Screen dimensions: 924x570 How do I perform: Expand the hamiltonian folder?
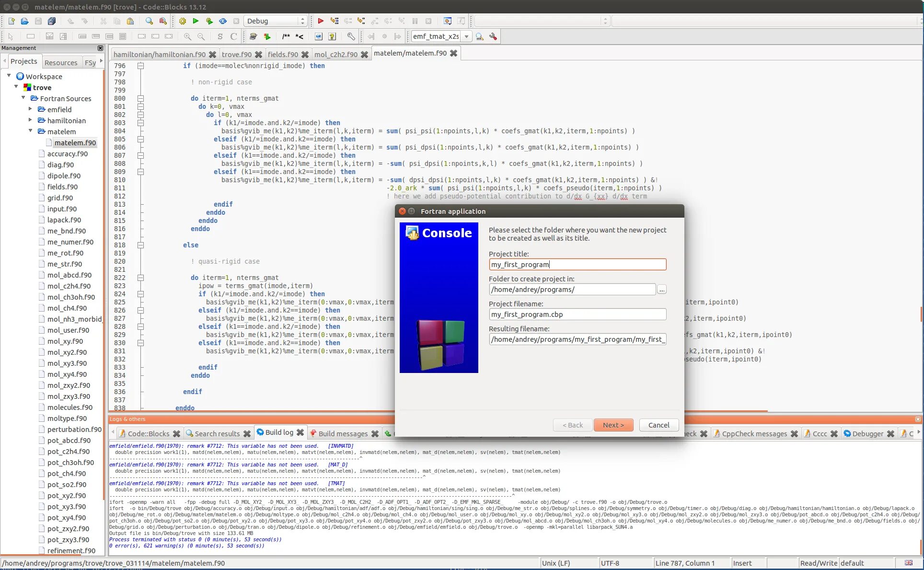click(31, 120)
